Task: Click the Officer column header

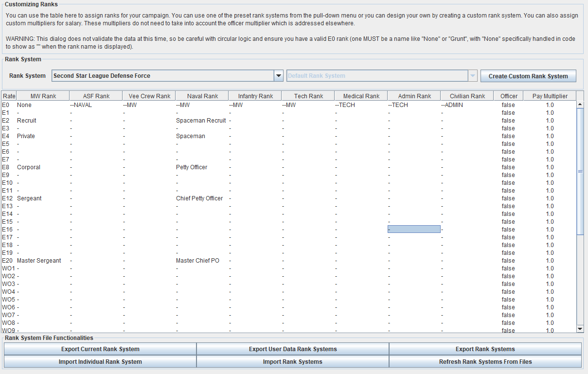Action: (509, 96)
